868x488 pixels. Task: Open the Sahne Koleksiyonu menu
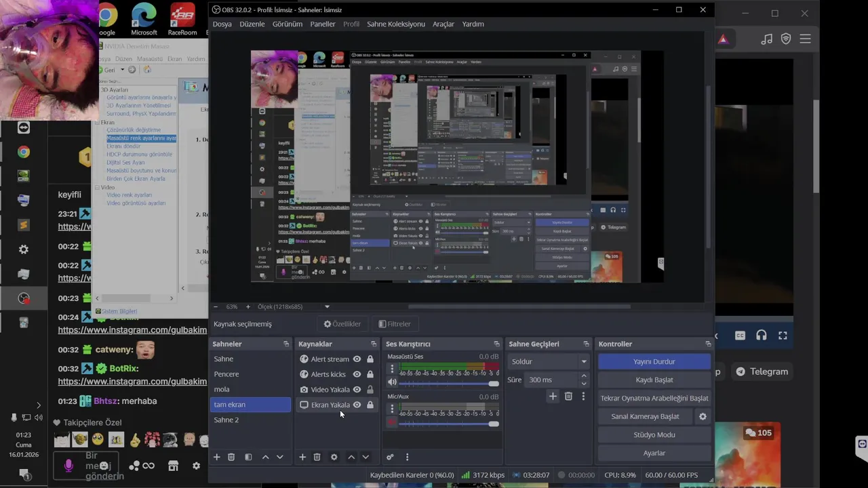[396, 24]
